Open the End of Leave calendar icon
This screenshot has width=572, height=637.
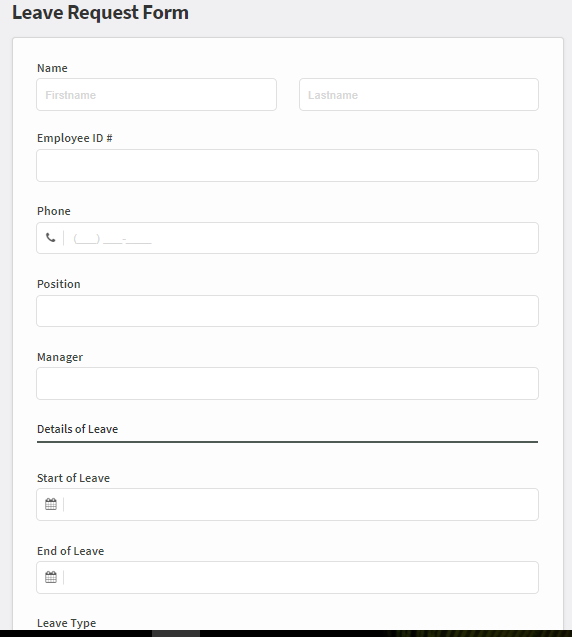(x=51, y=577)
